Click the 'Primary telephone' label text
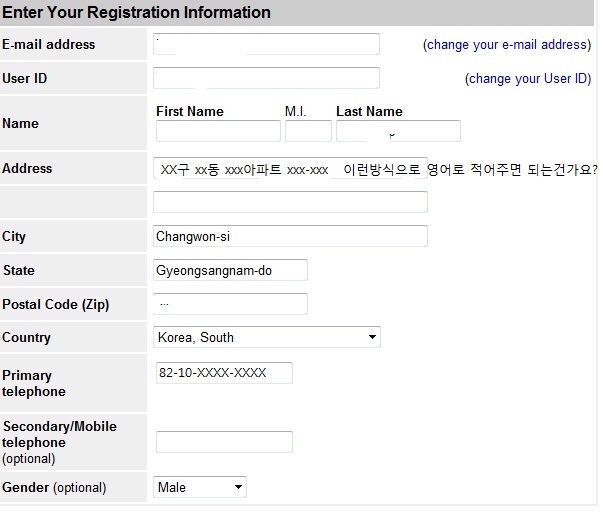The width and height of the screenshot is (603, 517). click(34, 383)
